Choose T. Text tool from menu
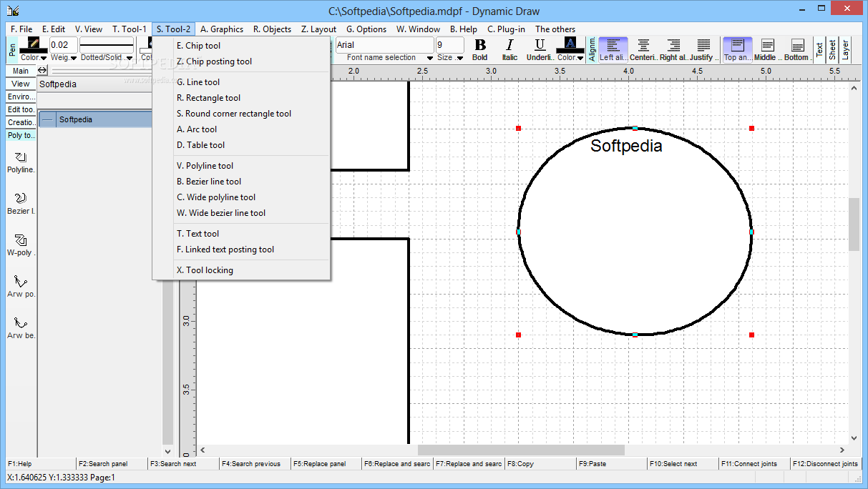 241,234
